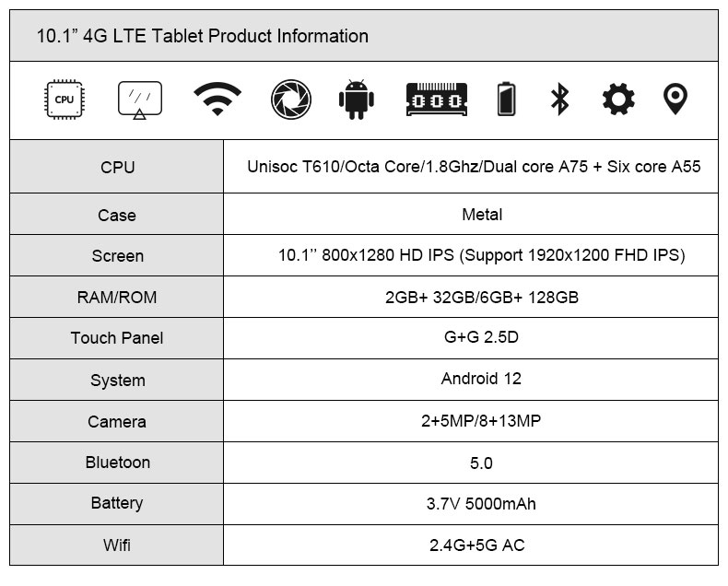
Task: Select the 2.4G+5G AC Wifi value
Action: click(x=476, y=545)
